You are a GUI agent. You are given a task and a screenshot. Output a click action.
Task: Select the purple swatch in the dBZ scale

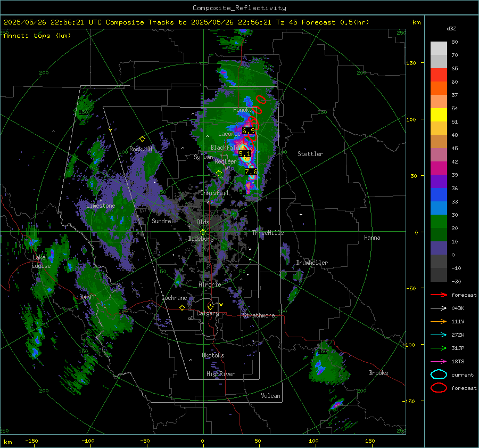tap(439, 182)
